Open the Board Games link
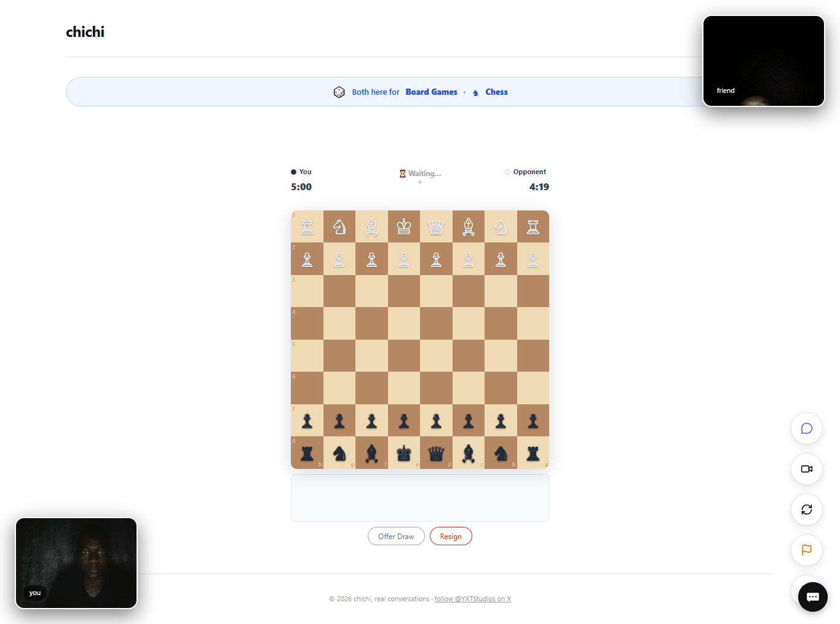This screenshot has width=840, height=624. pyautogui.click(x=431, y=92)
